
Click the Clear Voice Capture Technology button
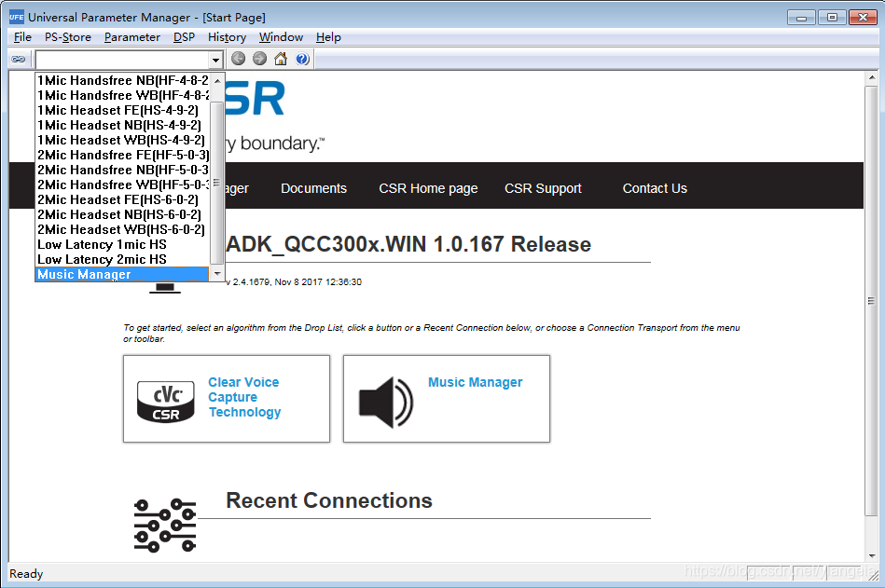227,399
